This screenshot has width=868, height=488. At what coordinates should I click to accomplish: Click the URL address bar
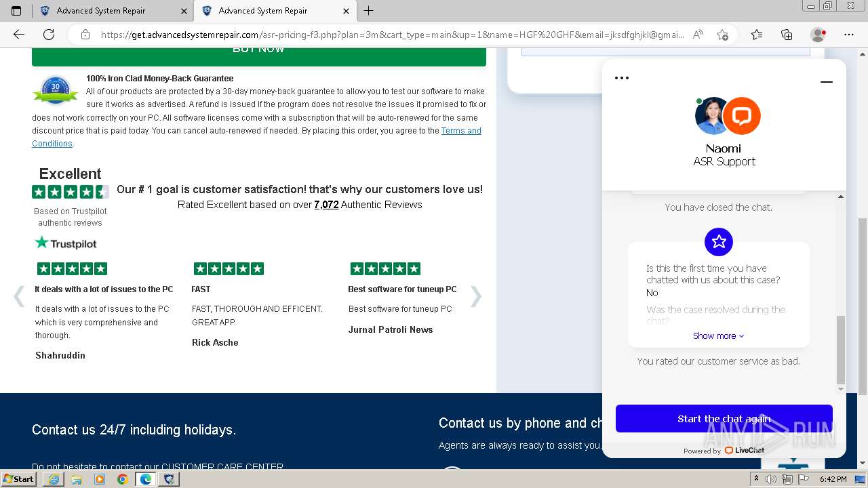pyautogui.click(x=392, y=35)
